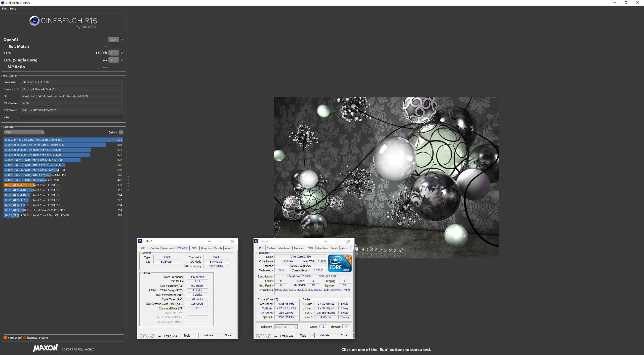This screenshot has width=644, height=355.
Task: Expand Tools dropdown arrow in Memory CPU-Z
Action: pyautogui.click(x=196, y=335)
